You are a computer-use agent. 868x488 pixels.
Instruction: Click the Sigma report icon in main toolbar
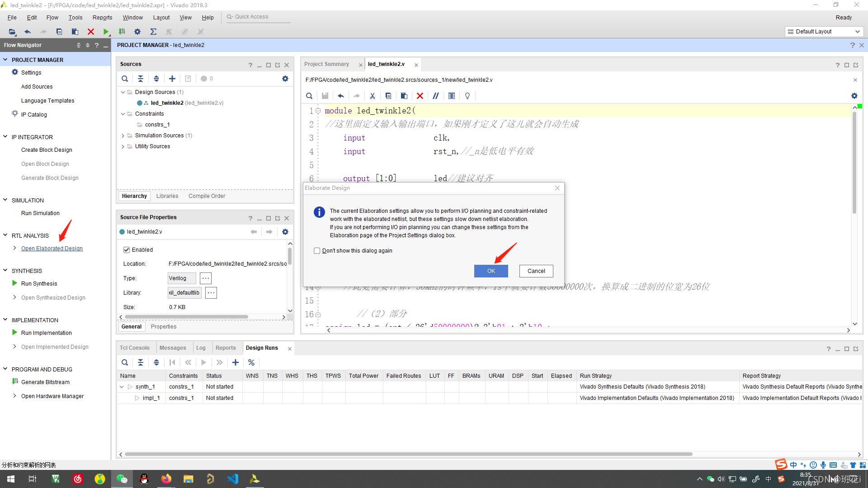point(153,32)
